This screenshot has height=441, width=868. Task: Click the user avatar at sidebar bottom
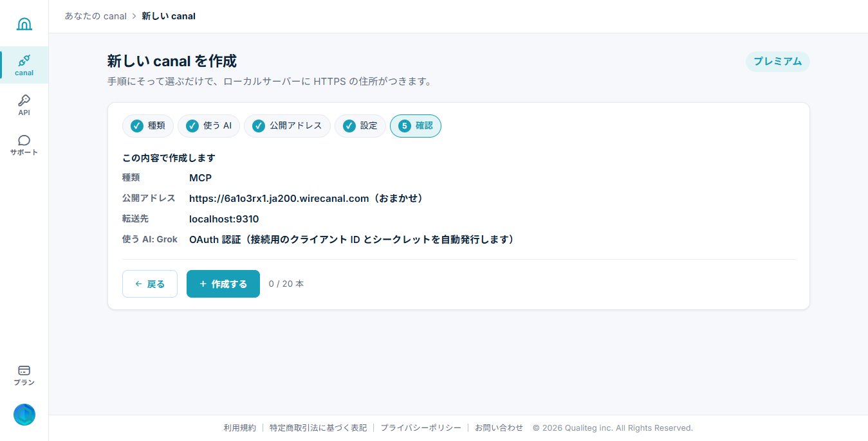[24, 415]
